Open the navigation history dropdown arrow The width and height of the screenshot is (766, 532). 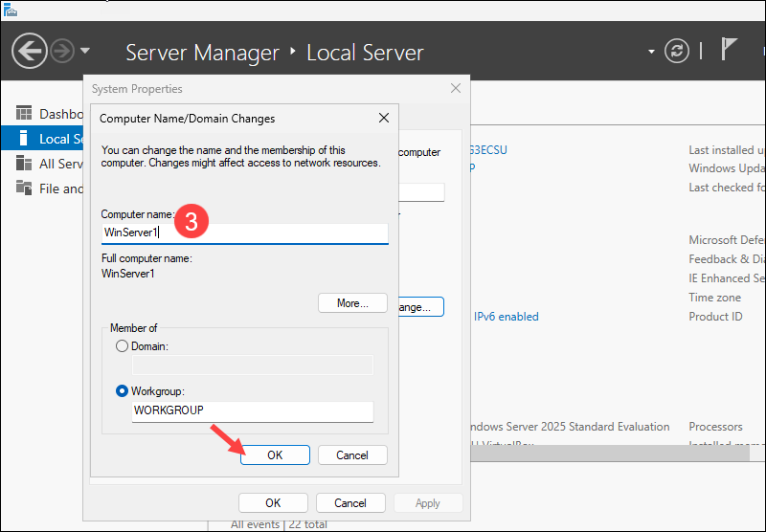pos(85,51)
